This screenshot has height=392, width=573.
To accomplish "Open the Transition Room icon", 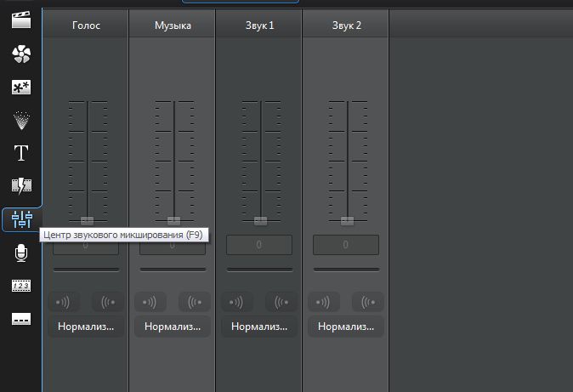I will click(x=21, y=186).
